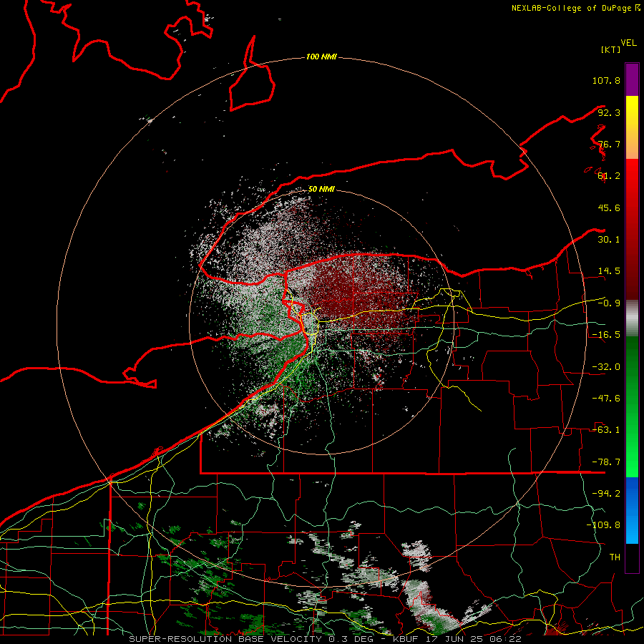Viewport: 644px width, 644px height.
Task: Click the -63.1 value on velocity scale
Action: tap(606, 430)
